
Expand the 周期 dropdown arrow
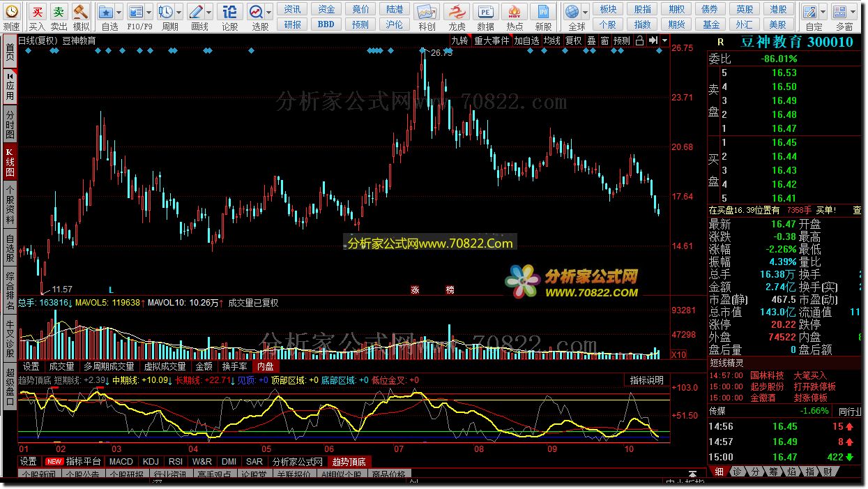click(179, 13)
